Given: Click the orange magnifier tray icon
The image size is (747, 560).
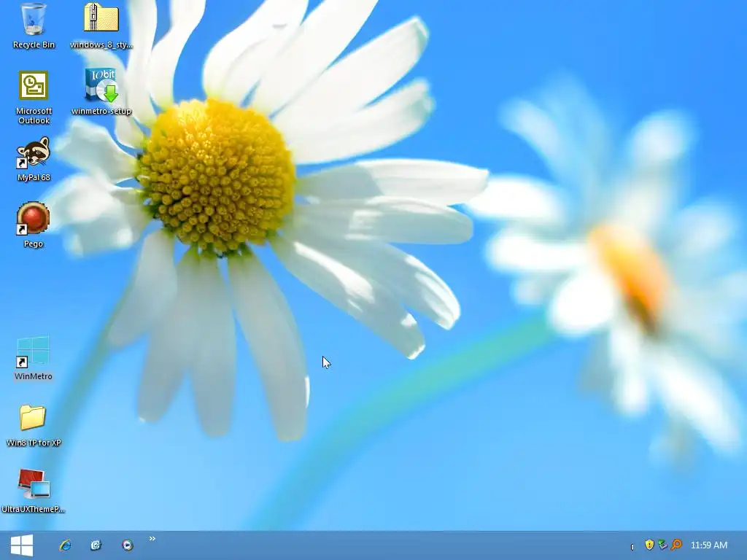Looking at the screenshot, I should pos(676,545).
